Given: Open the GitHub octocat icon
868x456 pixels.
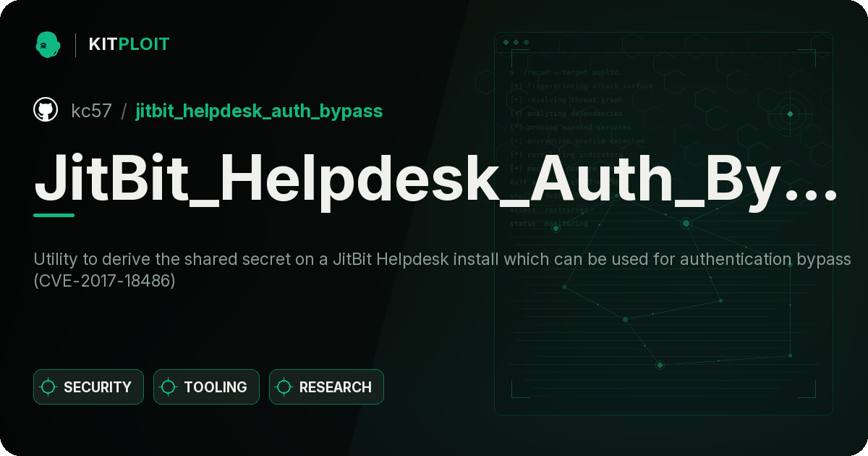Looking at the screenshot, I should pos(46,110).
